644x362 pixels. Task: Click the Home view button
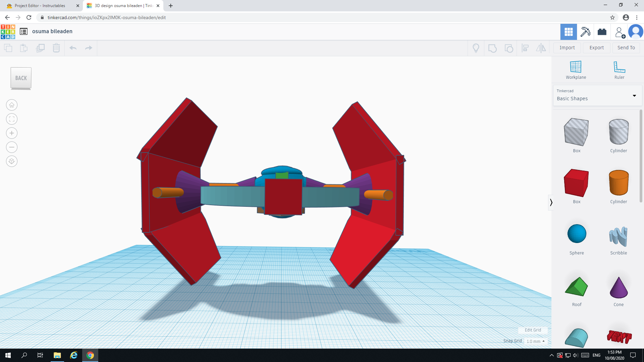(x=12, y=105)
